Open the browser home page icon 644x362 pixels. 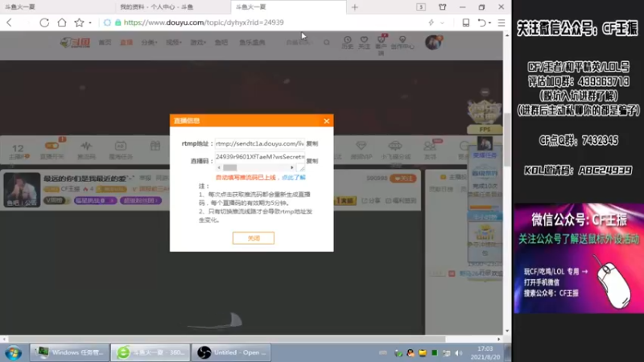pos(62,23)
